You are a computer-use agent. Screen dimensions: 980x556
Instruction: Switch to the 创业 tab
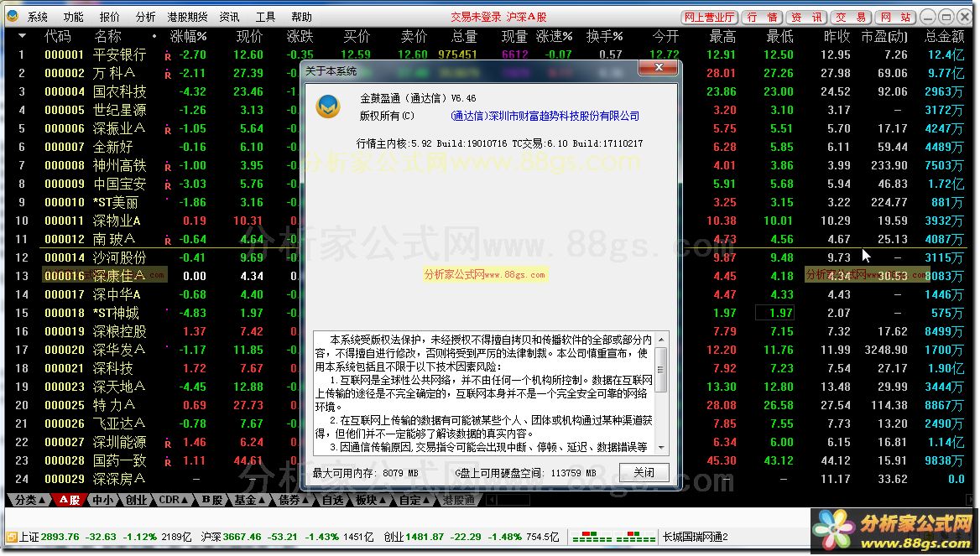136,500
